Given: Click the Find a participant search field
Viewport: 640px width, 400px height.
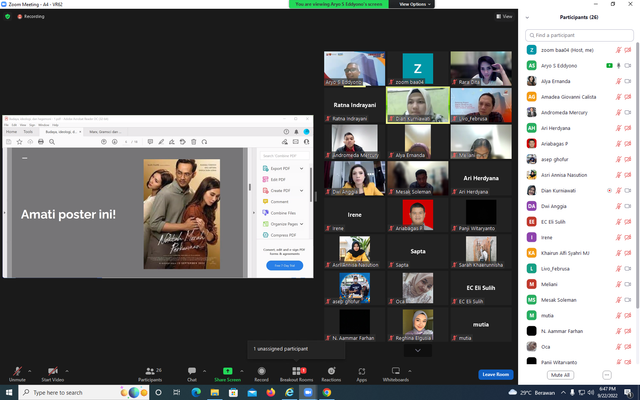Looking at the screenshot, I should click(579, 35).
